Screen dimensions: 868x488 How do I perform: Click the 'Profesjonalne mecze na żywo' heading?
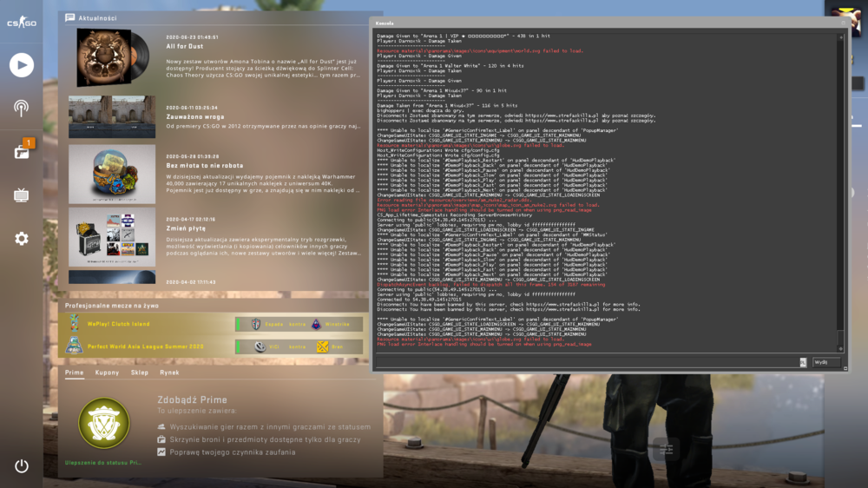tap(112, 306)
